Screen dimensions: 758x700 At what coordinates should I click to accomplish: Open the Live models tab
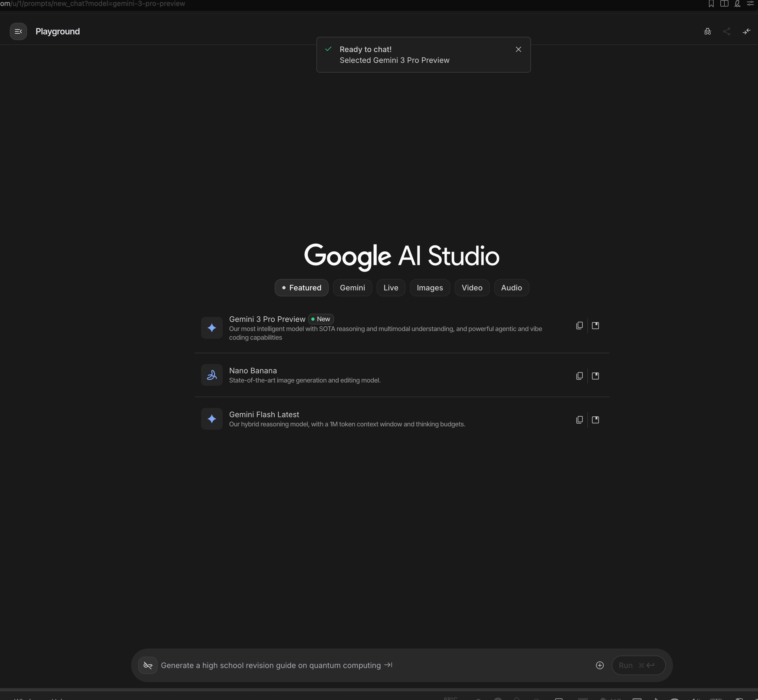pos(391,287)
